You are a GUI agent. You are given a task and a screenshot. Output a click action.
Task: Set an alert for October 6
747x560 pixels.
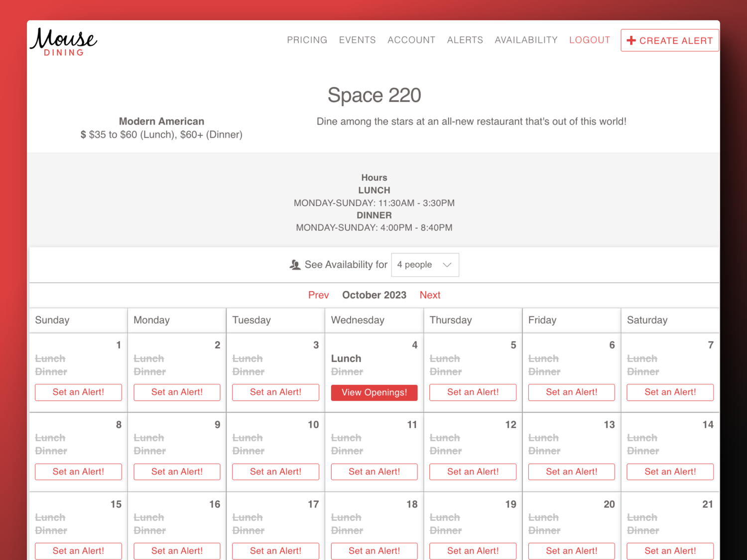[571, 392]
